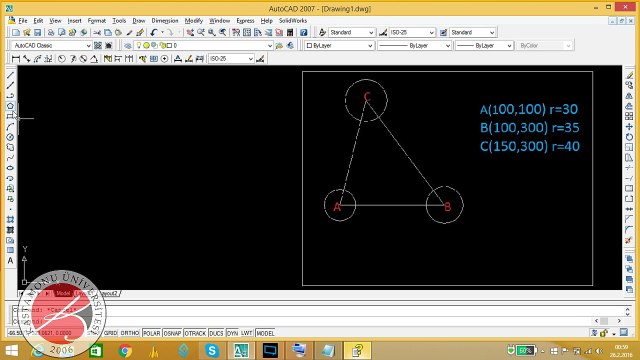Select the Angular dimension tool
This screenshot has width=640, height=360.
pos(94,59)
